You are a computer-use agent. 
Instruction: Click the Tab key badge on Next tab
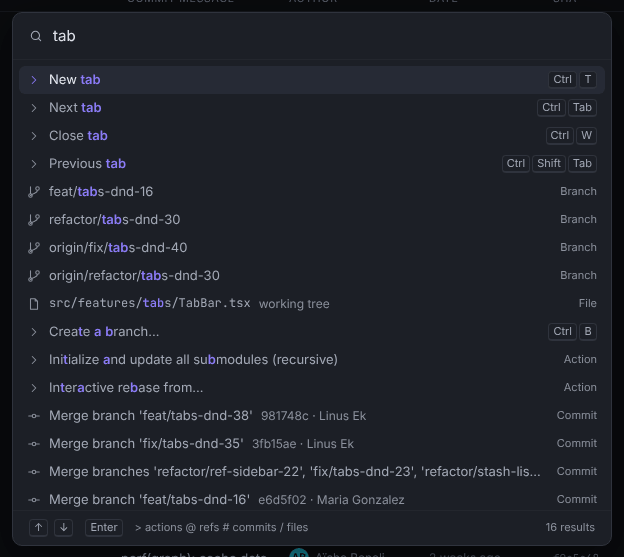click(x=582, y=107)
